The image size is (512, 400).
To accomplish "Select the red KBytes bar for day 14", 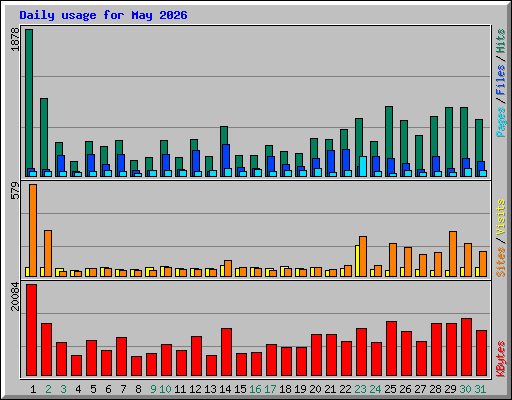I will (x=226, y=352).
